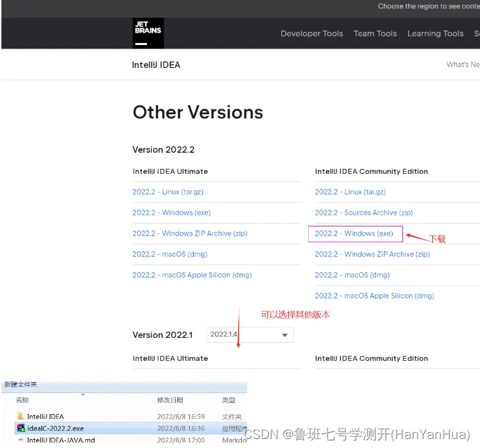The height and width of the screenshot is (448, 480).
Task: Select the IntelliJ IDEA-JAVA.md file icon
Action: (x=21, y=440)
